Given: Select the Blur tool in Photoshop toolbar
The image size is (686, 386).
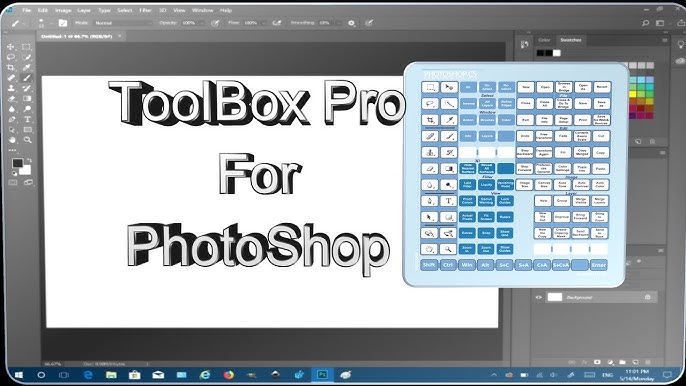Looking at the screenshot, I should pos(11,109).
